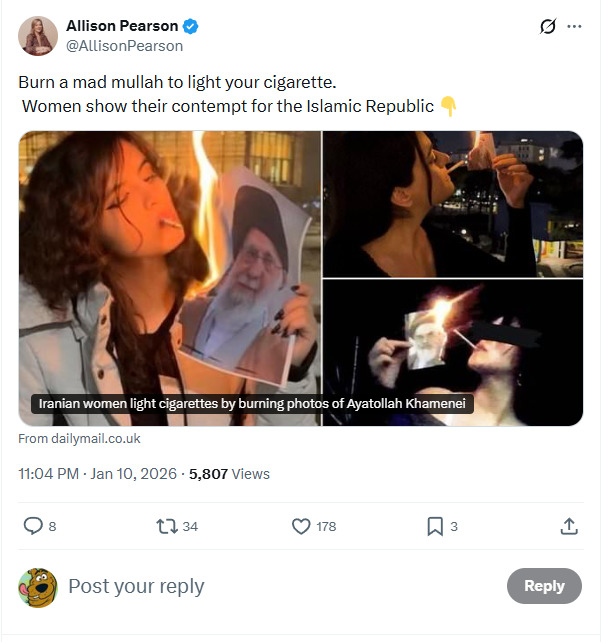Click the Scooby-Doo reply avatar
This screenshot has height=642, width=602.
coord(38,587)
